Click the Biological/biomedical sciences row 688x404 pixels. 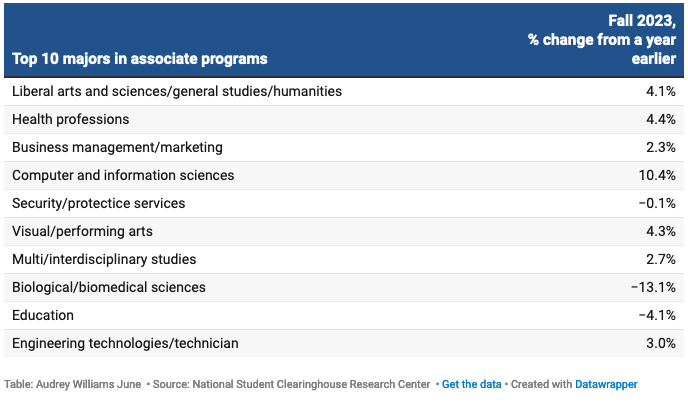point(109,287)
